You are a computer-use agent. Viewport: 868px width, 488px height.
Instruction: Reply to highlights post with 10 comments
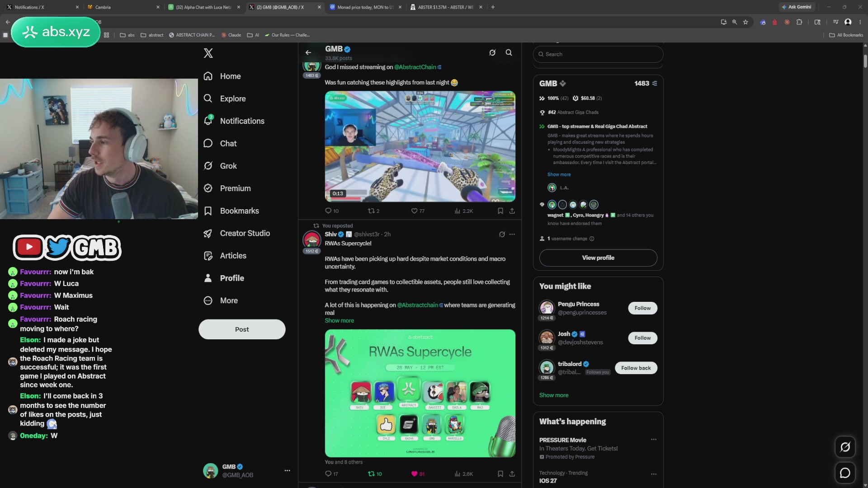(x=332, y=211)
